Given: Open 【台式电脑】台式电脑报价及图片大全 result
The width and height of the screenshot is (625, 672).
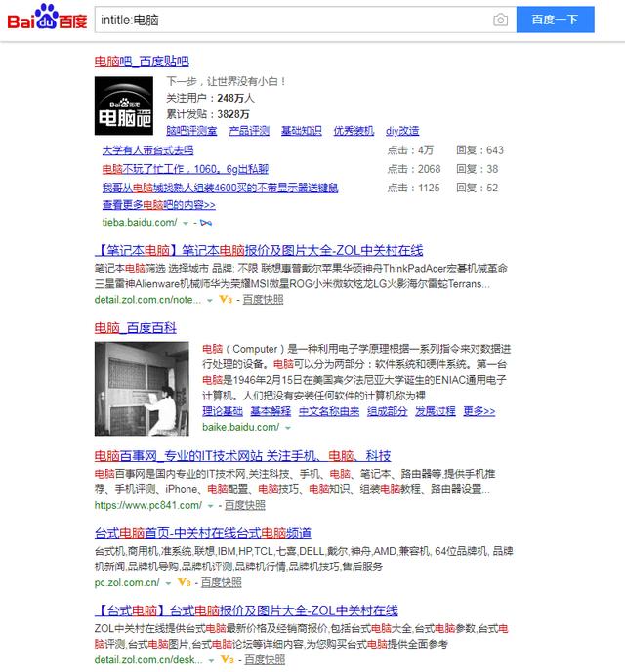Looking at the screenshot, I should pos(246,610).
